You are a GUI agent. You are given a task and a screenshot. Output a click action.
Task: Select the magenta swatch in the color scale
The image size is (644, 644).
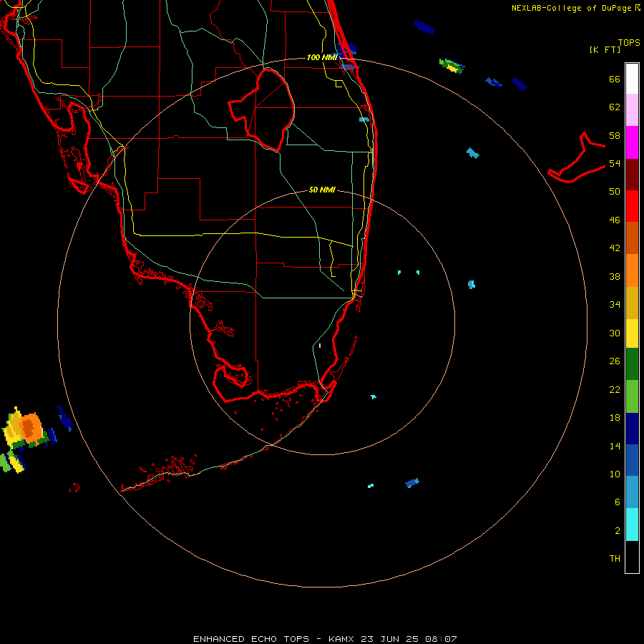(632, 142)
